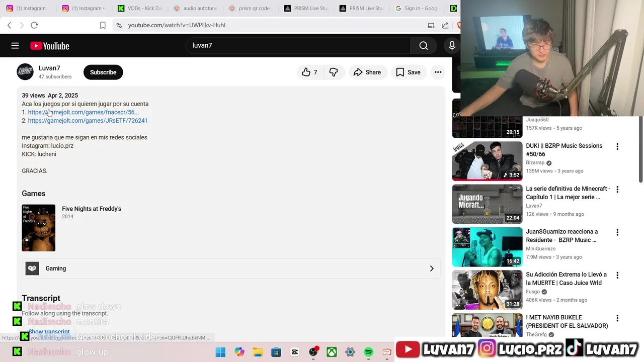Screen dimensions: 644x362
Task: Open La serie definitiva de Minecraft title
Action: coord(568,193)
